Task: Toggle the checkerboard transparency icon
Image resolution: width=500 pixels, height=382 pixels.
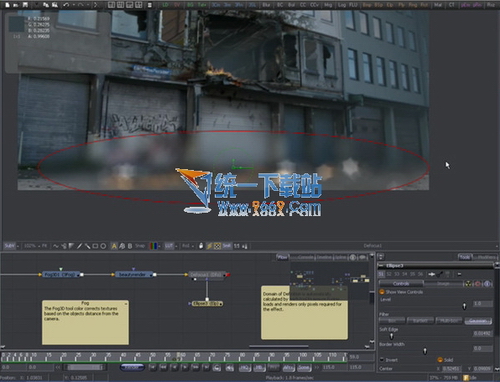Action: click(x=217, y=246)
